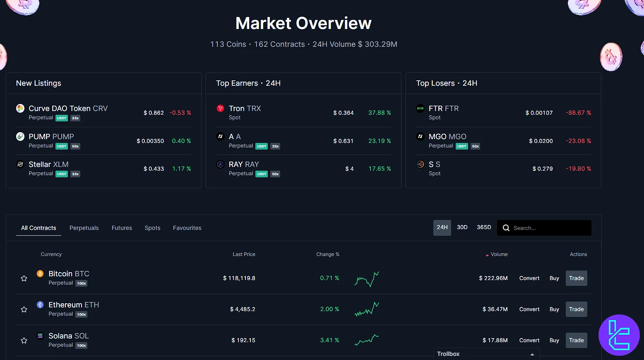Click the 37.88 % Tron change value

click(x=380, y=113)
